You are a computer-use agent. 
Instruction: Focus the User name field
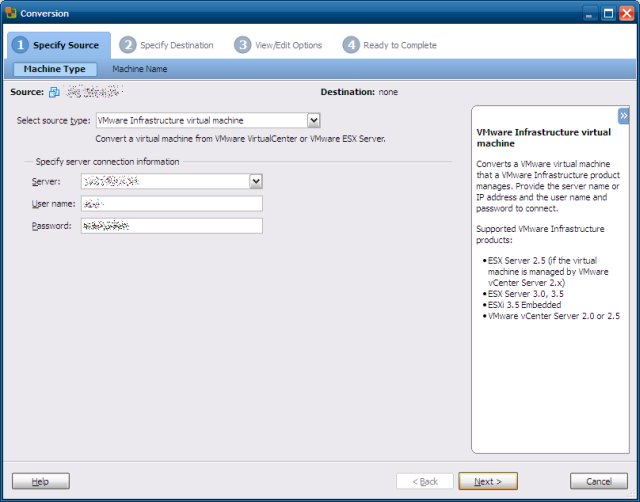pos(172,204)
